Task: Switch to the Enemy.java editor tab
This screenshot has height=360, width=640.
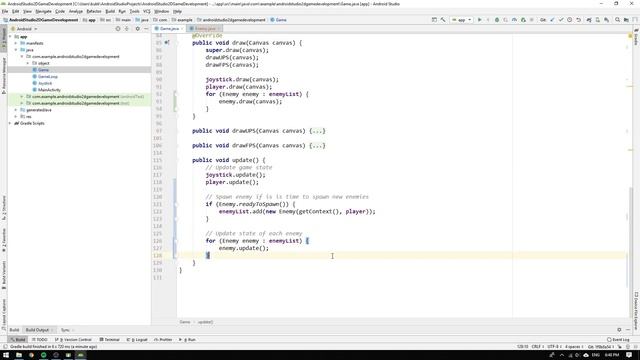Action: point(205,29)
